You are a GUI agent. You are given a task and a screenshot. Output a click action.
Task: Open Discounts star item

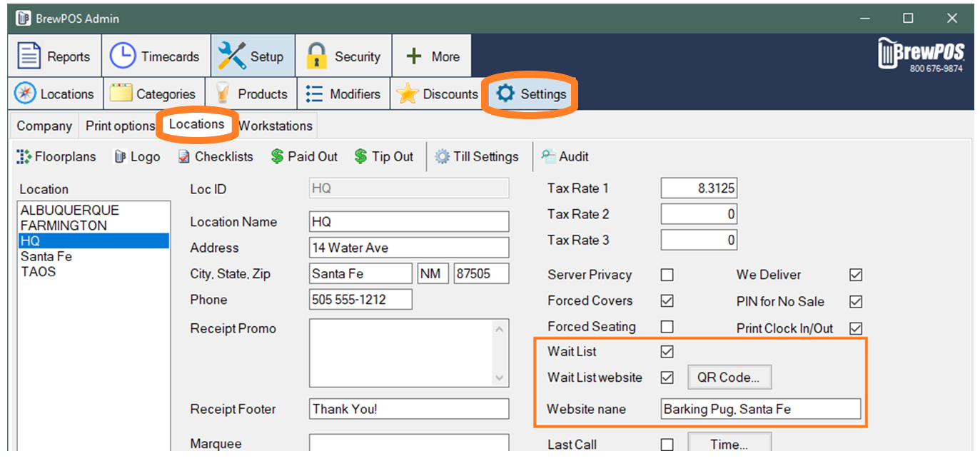437,94
